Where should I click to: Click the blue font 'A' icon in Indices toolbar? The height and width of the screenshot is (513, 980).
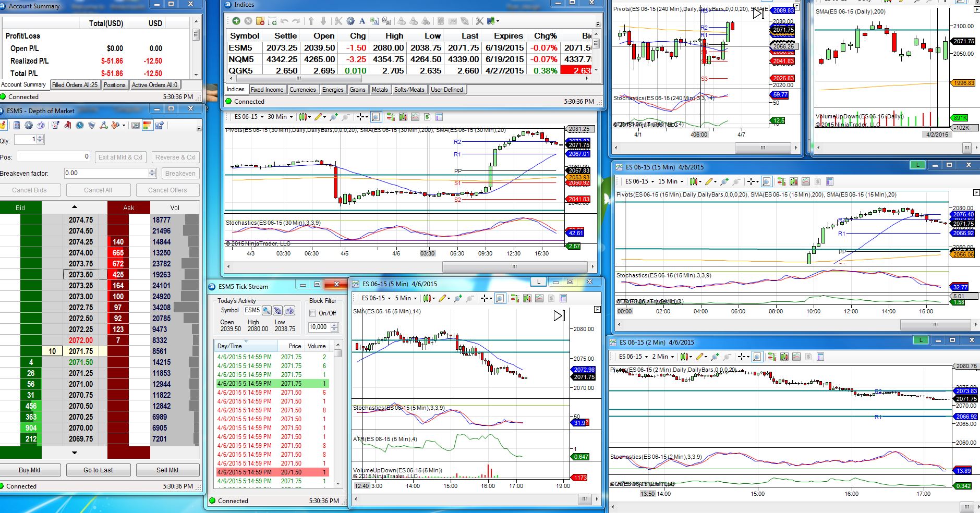pos(362,21)
